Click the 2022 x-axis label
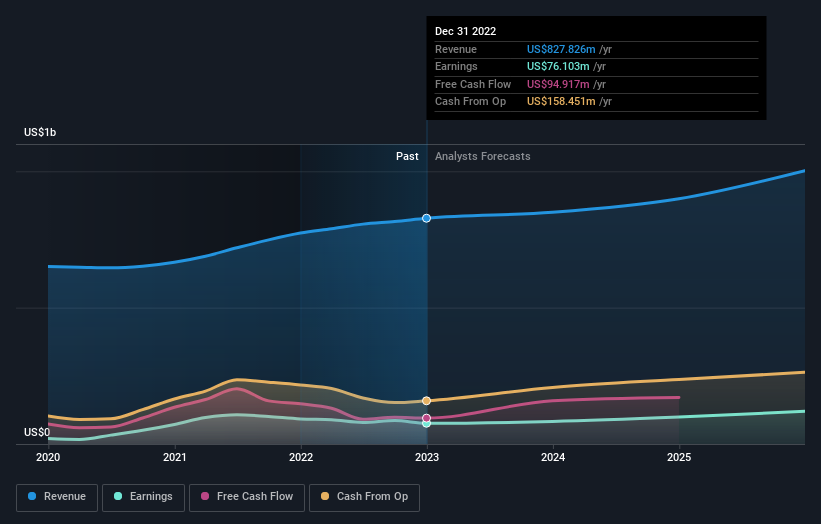Viewport: 821px width, 524px height. (x=301, y=457)
